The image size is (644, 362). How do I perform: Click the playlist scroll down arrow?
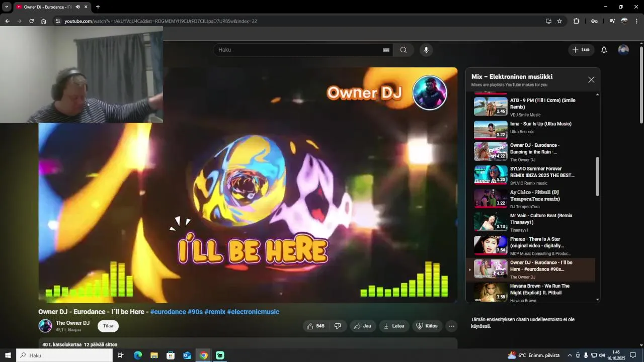pyautogui.click(x=598, y=300)
